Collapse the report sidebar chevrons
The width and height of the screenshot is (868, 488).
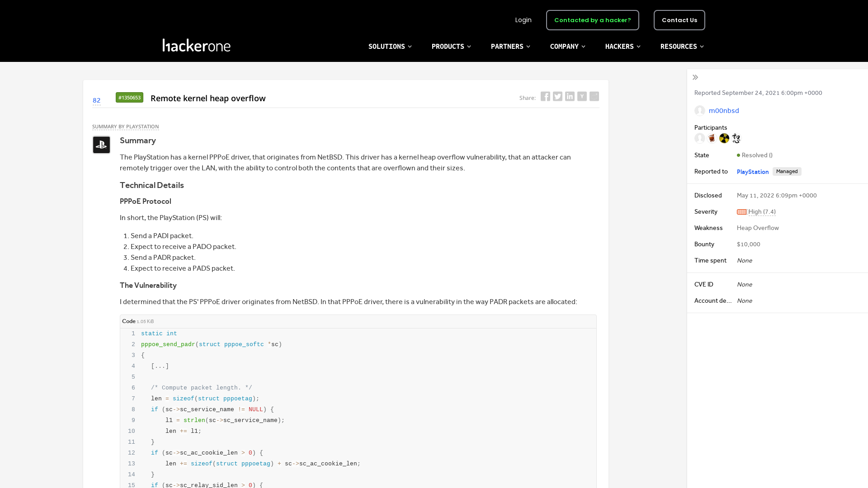(695, 77)
